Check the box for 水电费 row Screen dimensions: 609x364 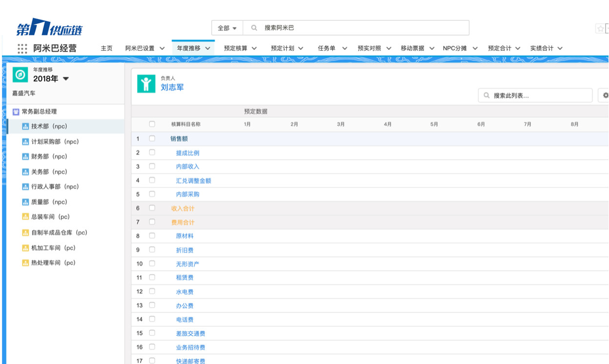click(152, 291)
